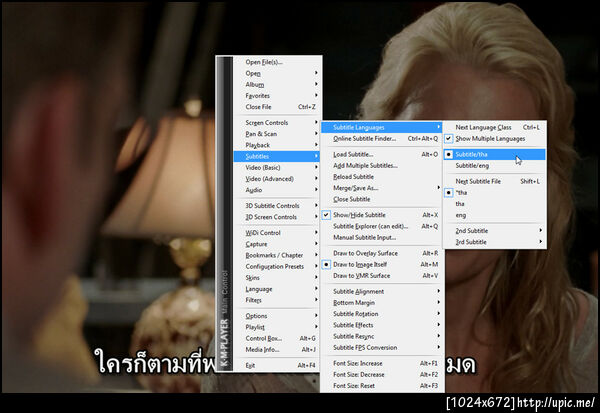
Task: Open the Capture submenu
Action: click(276, 244)
